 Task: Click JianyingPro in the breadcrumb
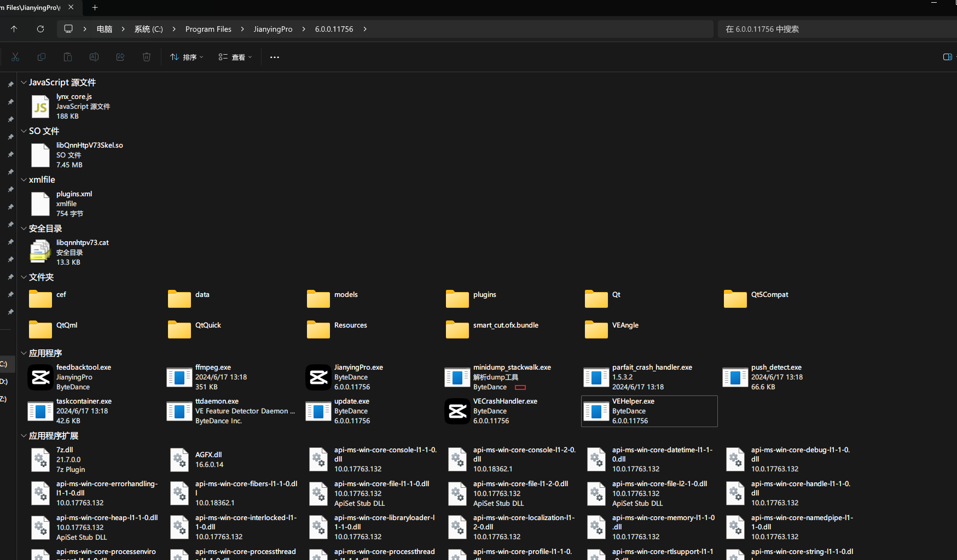[x=273, y=29]
